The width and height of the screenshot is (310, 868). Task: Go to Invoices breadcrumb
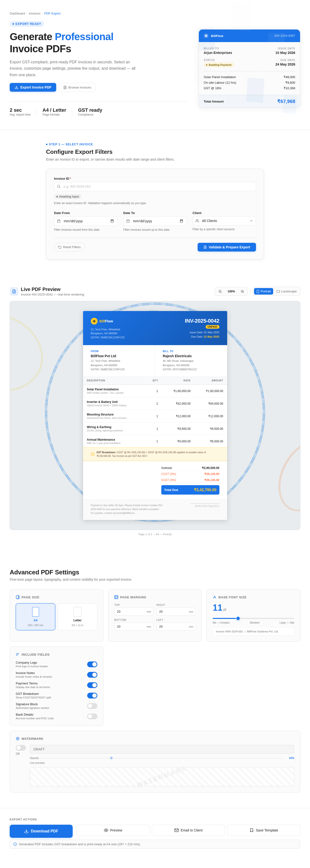point(34,14)
